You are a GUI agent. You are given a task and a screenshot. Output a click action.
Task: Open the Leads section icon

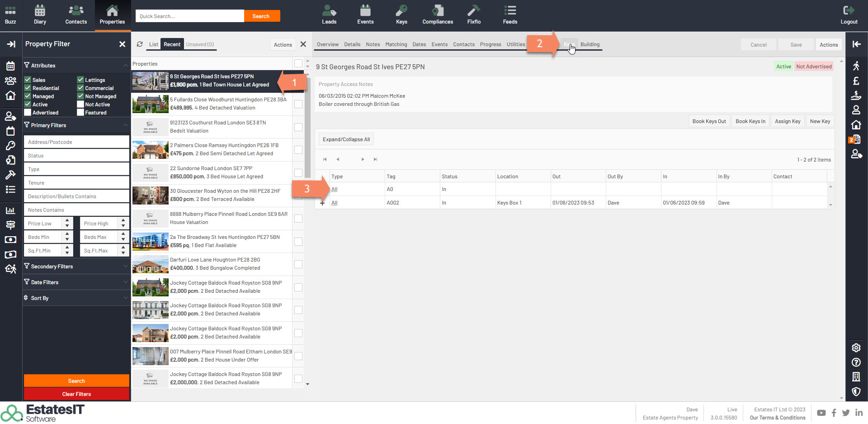click(329, 11)
